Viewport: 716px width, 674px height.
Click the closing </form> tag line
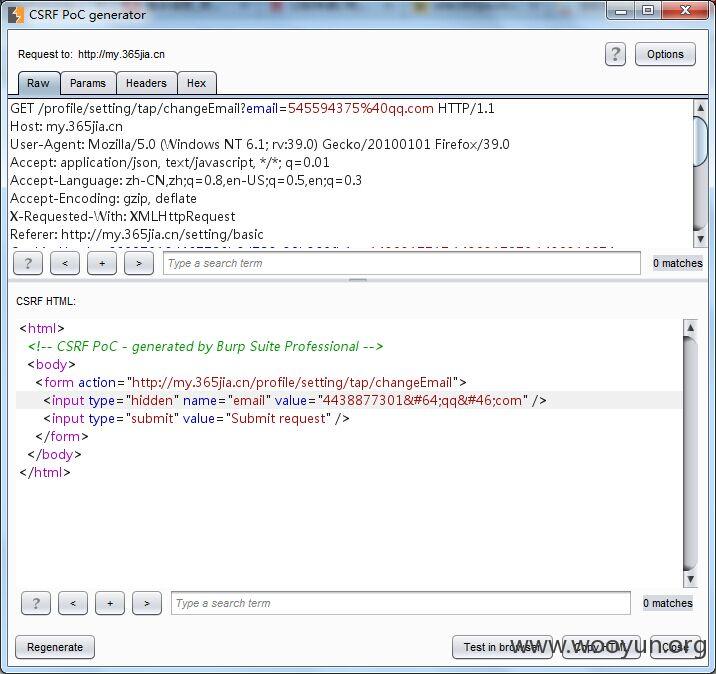[x=62, y=437]
